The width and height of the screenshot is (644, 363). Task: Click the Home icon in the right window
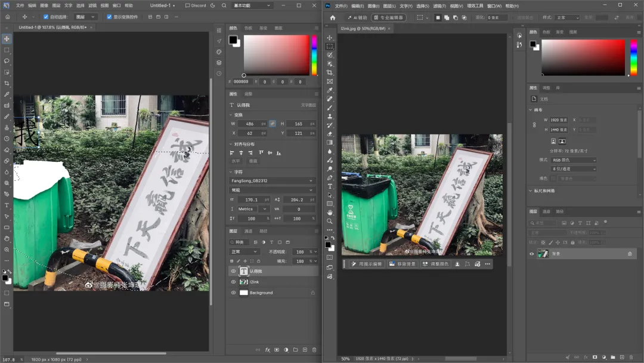[333, 18]
